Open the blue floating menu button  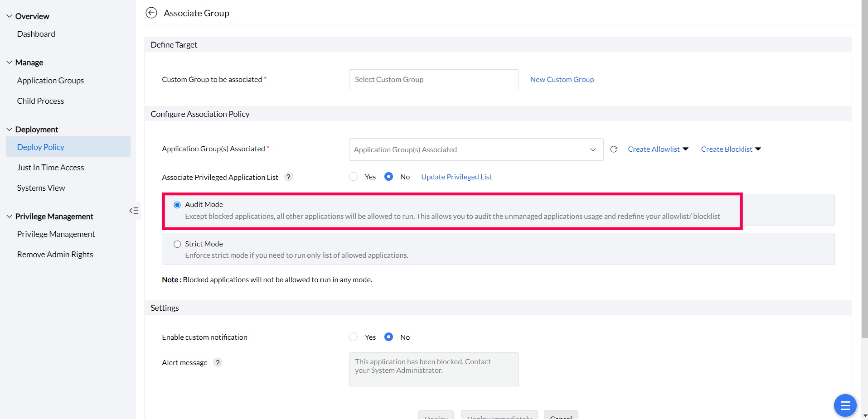845,405
